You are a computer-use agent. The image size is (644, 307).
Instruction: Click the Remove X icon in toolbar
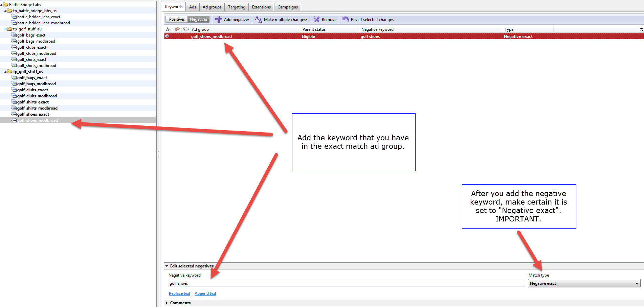tap(316, 20)
